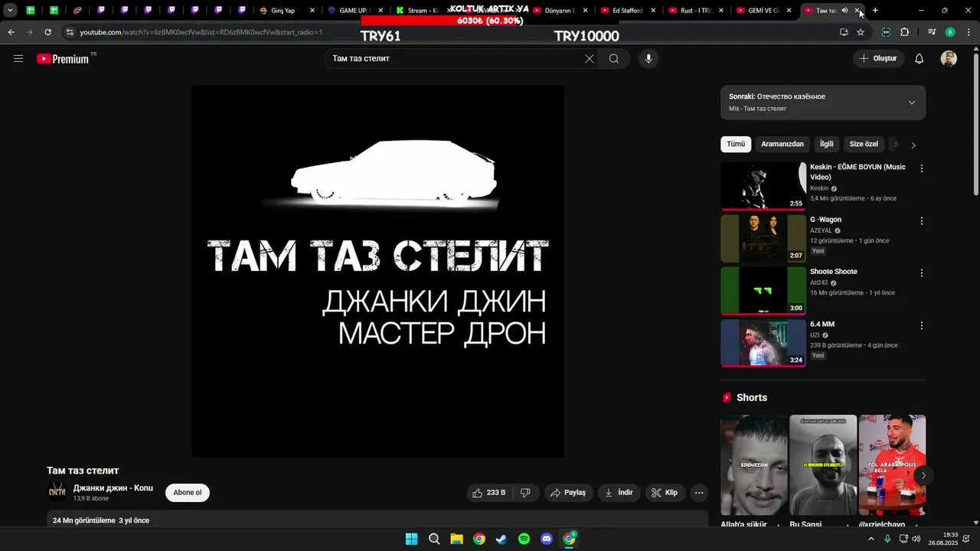Open the Keskin EĞME BOYUN thumbnail
Screen dimensions: 980x551
pyautogui.click(x=763, y=186)
